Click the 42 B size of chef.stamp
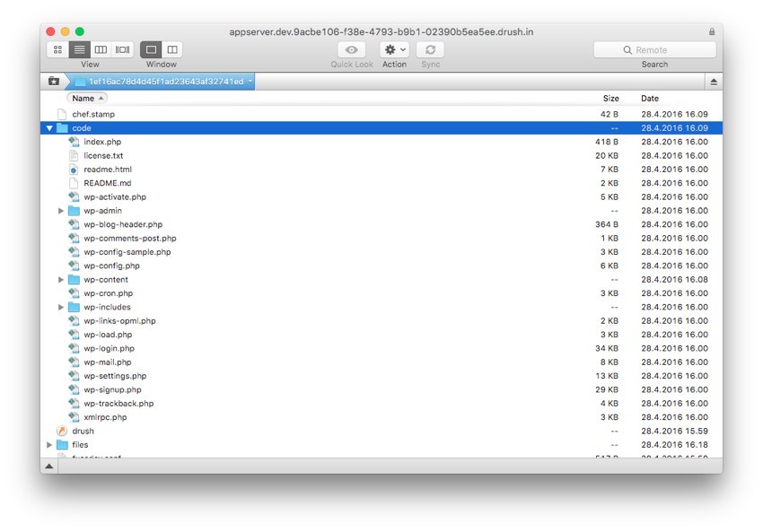Viewport: 763px width, 532px height. pos(610,114)
